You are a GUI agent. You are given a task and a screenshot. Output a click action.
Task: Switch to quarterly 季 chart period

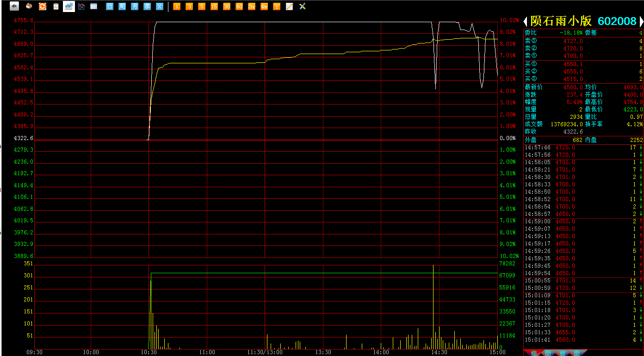(147, 6)
